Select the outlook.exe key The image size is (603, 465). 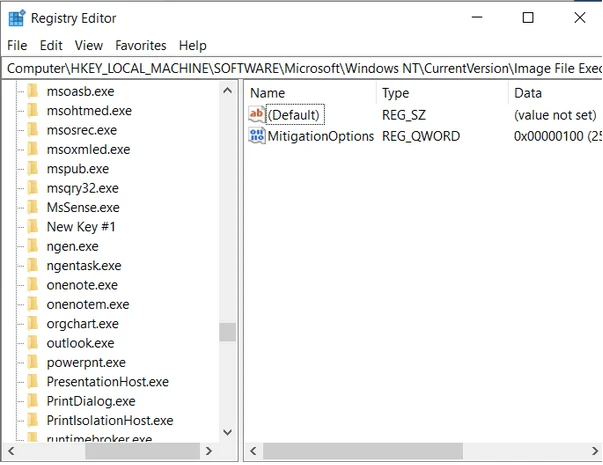click(80, 343)
